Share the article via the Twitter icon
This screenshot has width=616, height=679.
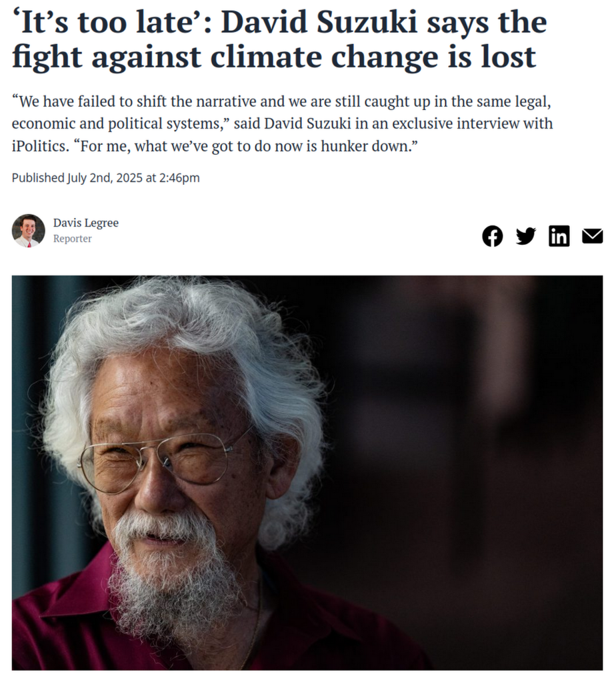(x=525, y=236)
